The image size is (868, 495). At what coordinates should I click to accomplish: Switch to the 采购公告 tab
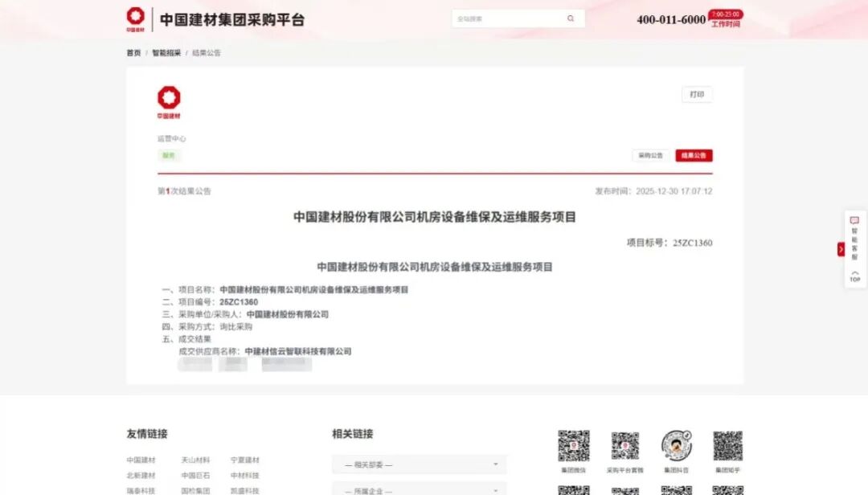(x=650, y=156)
